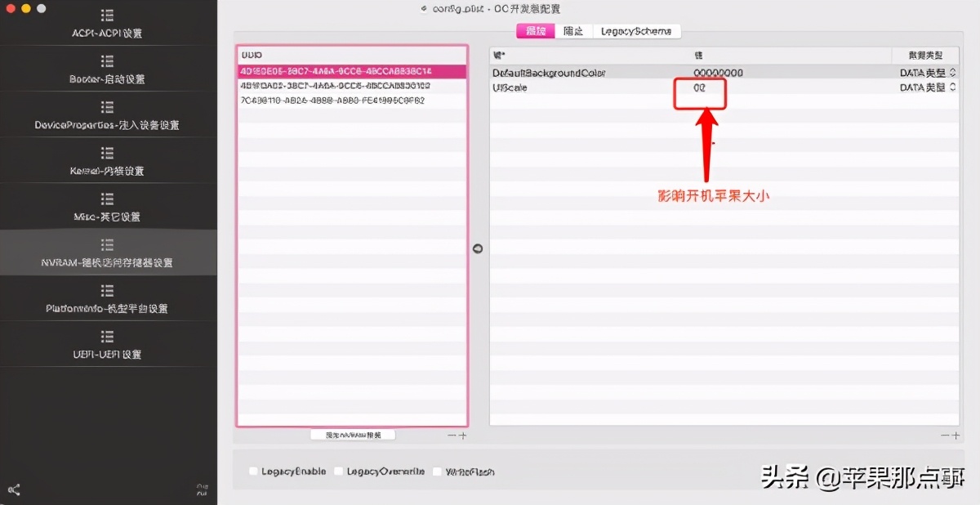
Task: Click the 00000000 value cell
Action: tap(718, 73)
